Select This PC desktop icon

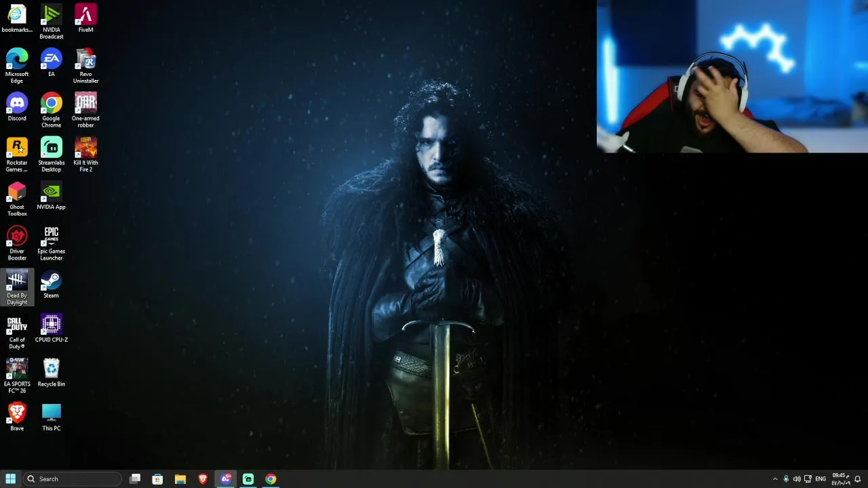pyautogui.click(x=51, y=417)
